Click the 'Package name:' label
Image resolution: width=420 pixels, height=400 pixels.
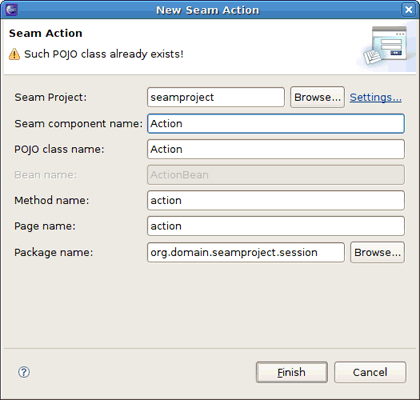[x=53, y=252]
